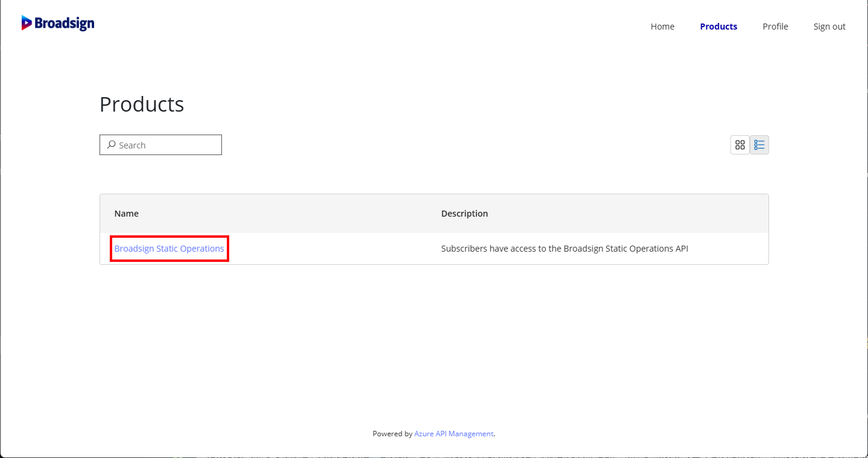Screen dimensions: 868x458
Task: Click the Name column header
Action: 127,214
